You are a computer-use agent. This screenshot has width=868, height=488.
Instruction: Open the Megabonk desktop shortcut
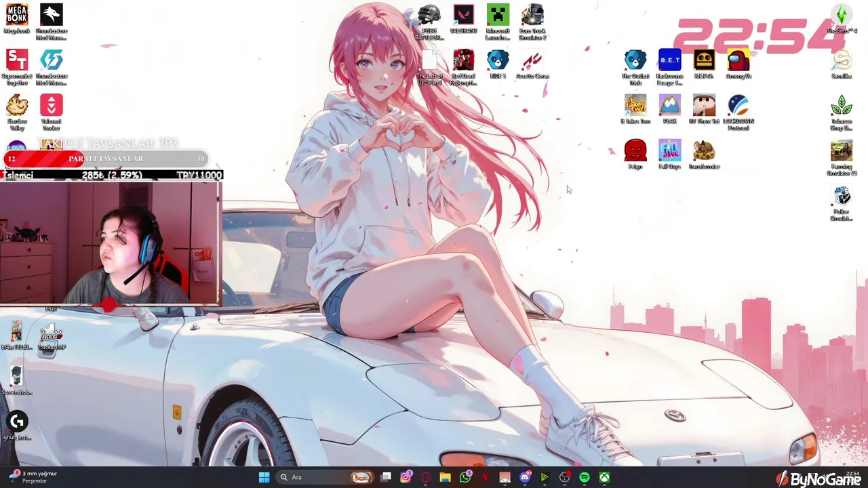pos(17,19)
